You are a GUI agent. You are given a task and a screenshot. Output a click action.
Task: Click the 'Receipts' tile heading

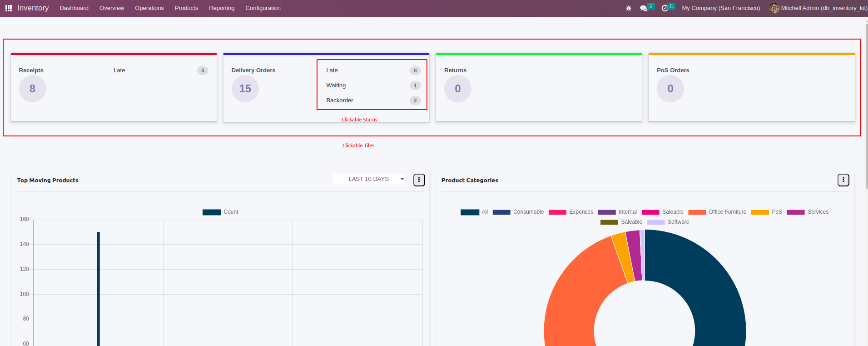(31, 70)
